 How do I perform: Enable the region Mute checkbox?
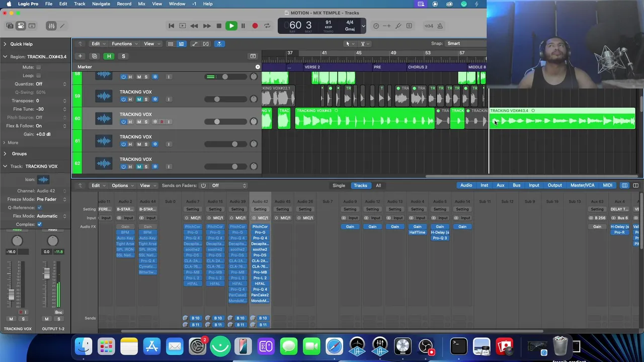pos(38,67)
